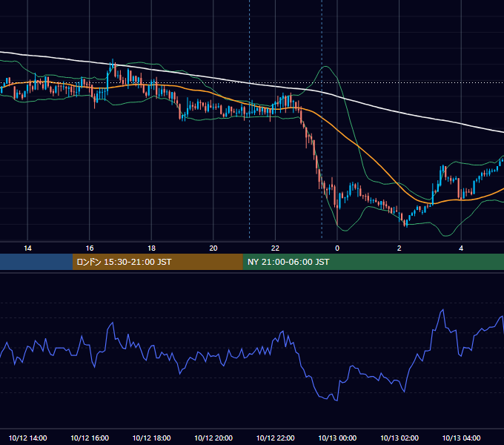
Task: Click hour label 18 on price chart axis
Action: [x=151, y=248]
